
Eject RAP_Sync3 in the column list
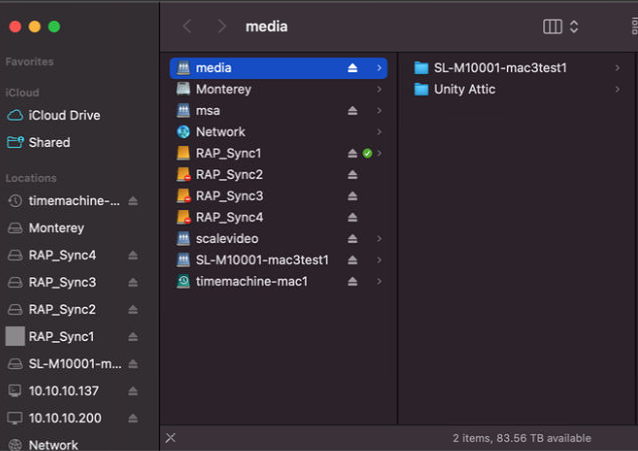tap(352, 196)
